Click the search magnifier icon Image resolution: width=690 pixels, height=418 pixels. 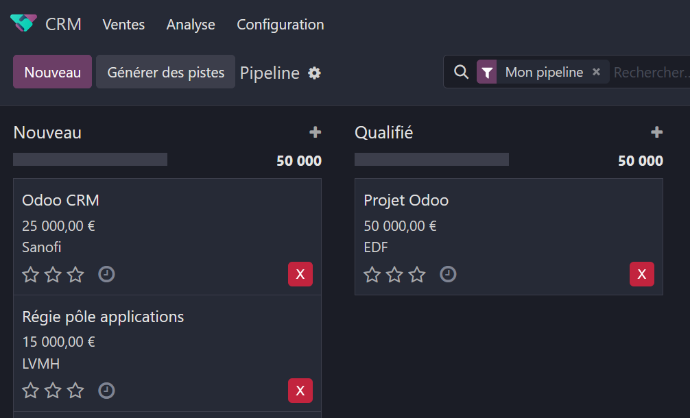click(461, 72)
